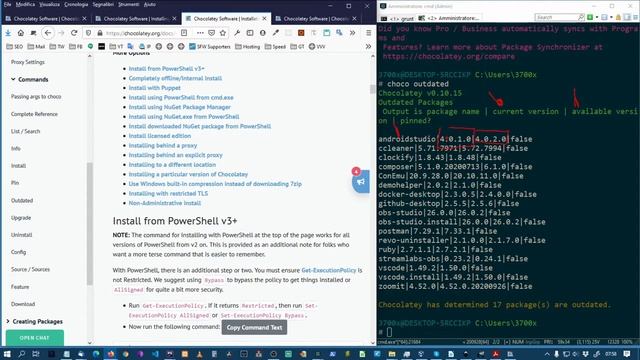The height and width of the screenshot is (360, 640).
Task: Click the taskbar clock
Action: point(611,354)
